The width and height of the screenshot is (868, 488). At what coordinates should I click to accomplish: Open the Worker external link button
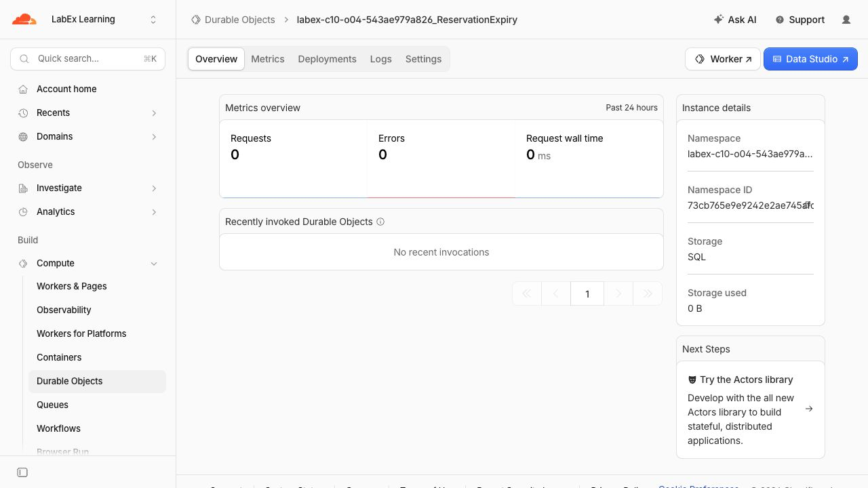click(723, 59)
